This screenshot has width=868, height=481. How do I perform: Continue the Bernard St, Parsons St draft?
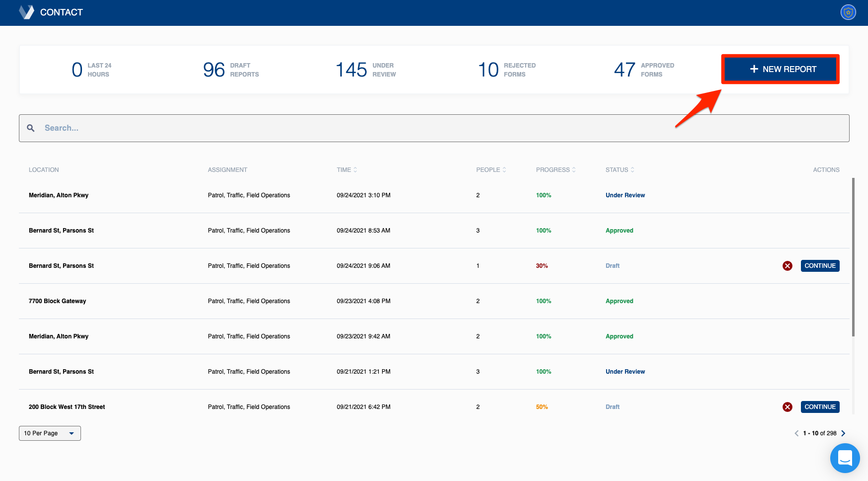coord(820,266)
